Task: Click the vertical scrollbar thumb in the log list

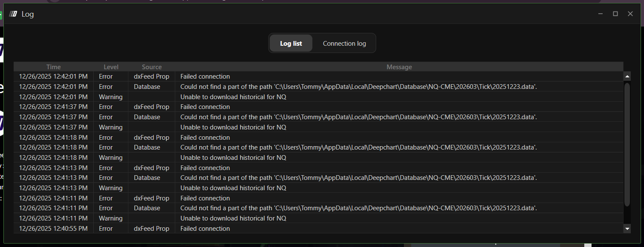Action: (627, 144)
